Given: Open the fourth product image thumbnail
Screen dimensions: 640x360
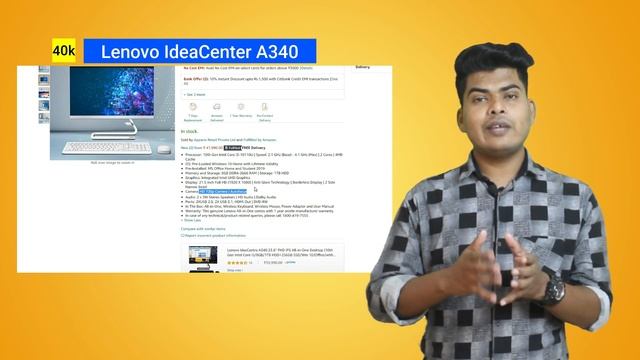Looking at the screenshot, I should coord(44,105).
